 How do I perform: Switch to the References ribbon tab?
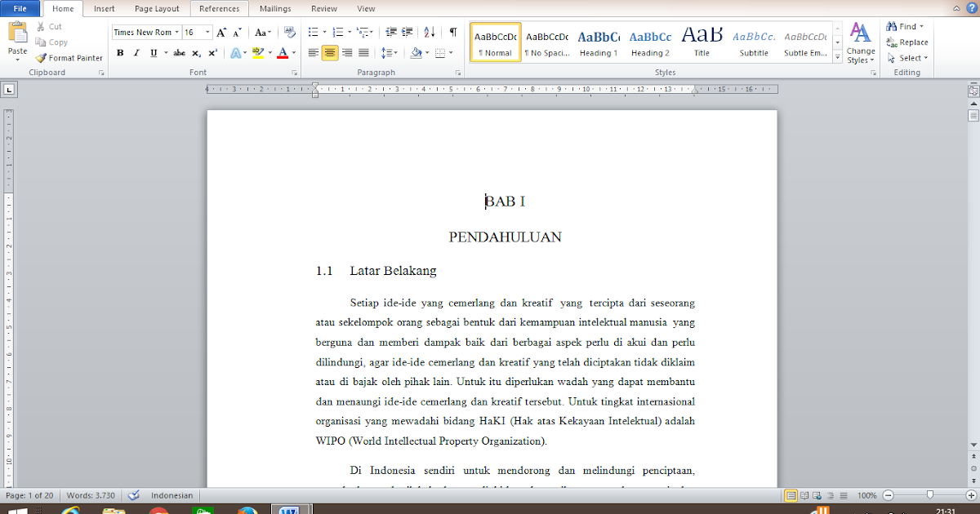(220, 9)
